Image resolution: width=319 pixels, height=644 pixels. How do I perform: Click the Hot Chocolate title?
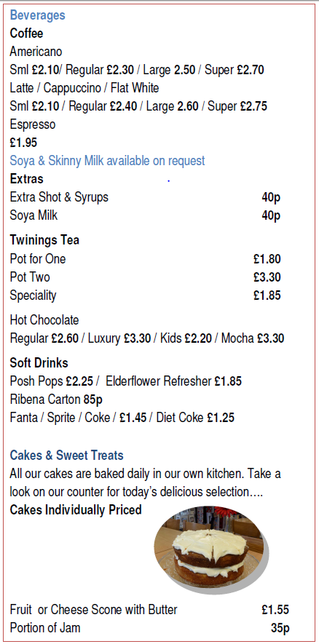44,320
